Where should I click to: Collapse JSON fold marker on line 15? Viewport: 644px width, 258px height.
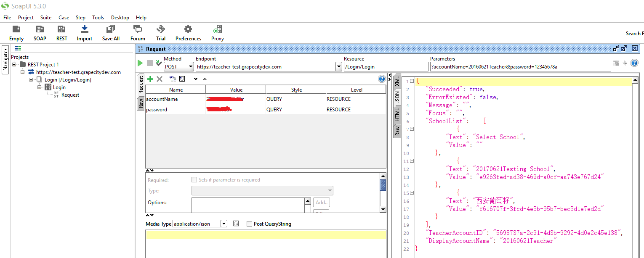(x=412, y=193)
